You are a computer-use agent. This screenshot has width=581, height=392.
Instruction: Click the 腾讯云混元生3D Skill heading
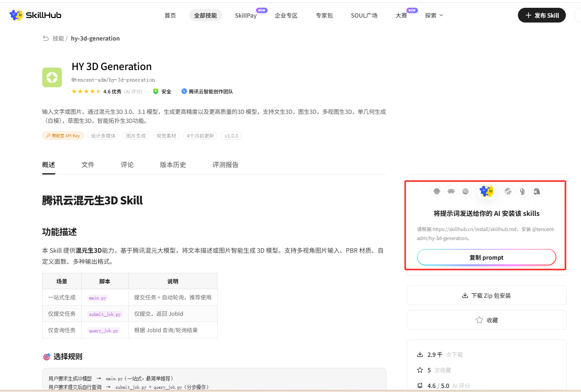[x=93, y=200]
